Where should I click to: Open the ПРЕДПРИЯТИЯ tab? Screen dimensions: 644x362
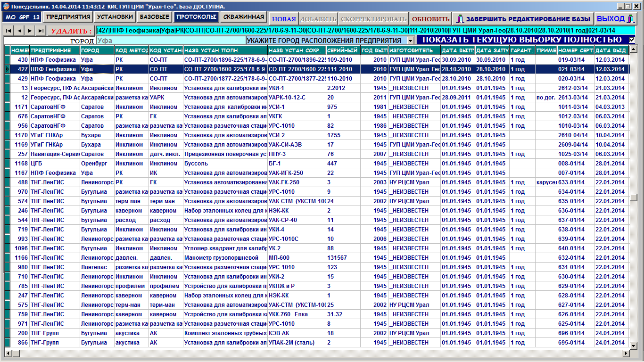[x=68, y=17]
